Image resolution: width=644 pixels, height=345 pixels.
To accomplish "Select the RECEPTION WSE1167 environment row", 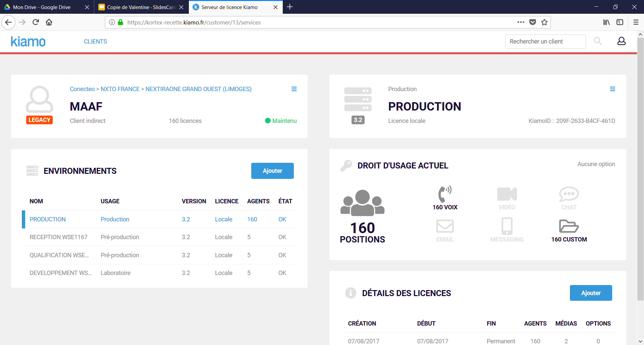I will coord(58,237).
